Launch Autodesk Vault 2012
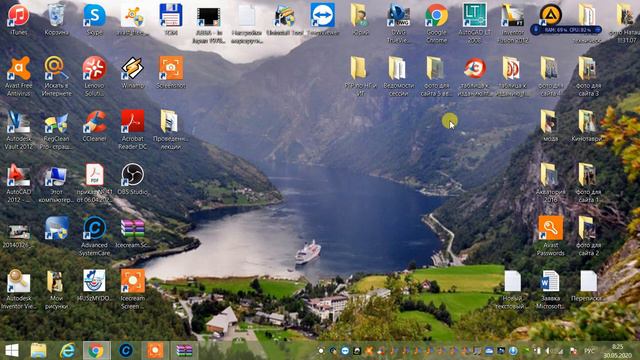Screen dimensions: 640x360 [x=18, y=130]
